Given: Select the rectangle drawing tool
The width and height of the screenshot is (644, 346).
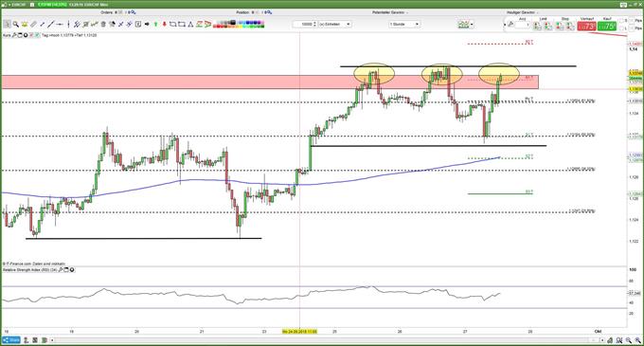Looking at the screenshot, I should pyautogui.click(x=182, y=25).
